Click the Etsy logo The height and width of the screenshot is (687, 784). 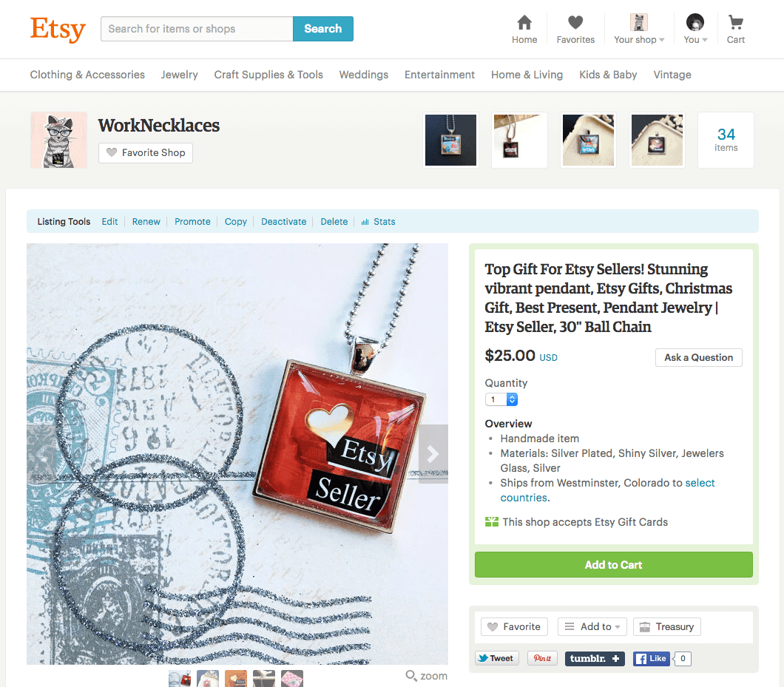click(x=58, y=29)
